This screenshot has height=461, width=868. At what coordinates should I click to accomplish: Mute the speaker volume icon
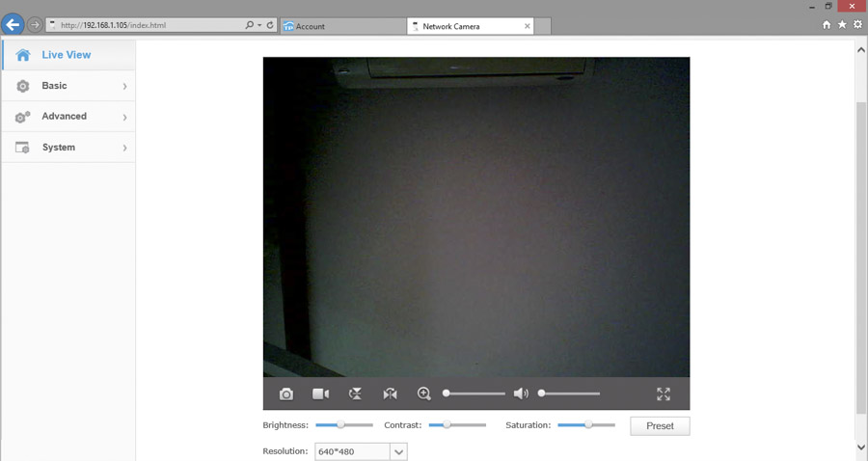(x=521, y=393)
